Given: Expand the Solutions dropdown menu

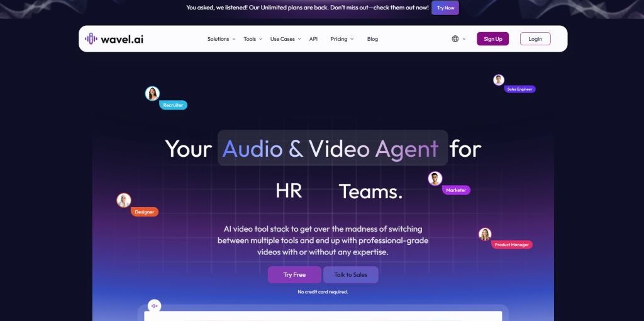Looking at the screenshot, I should coord(221,39).
